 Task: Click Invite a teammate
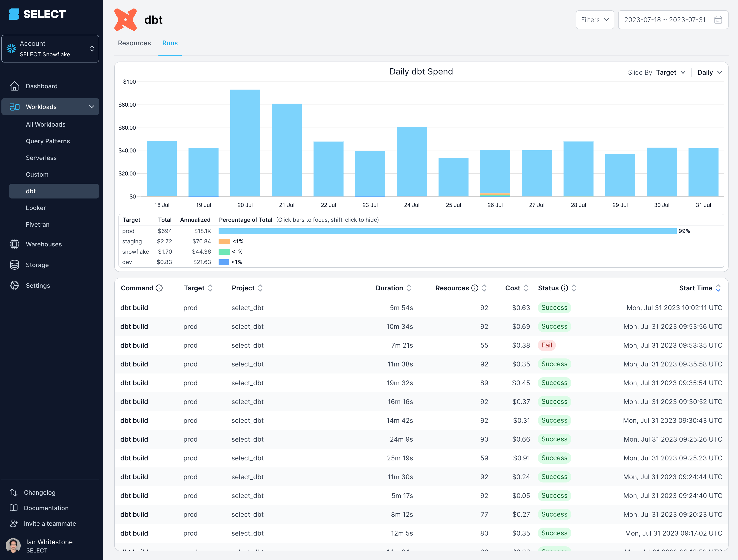click(x=50, y=523)
